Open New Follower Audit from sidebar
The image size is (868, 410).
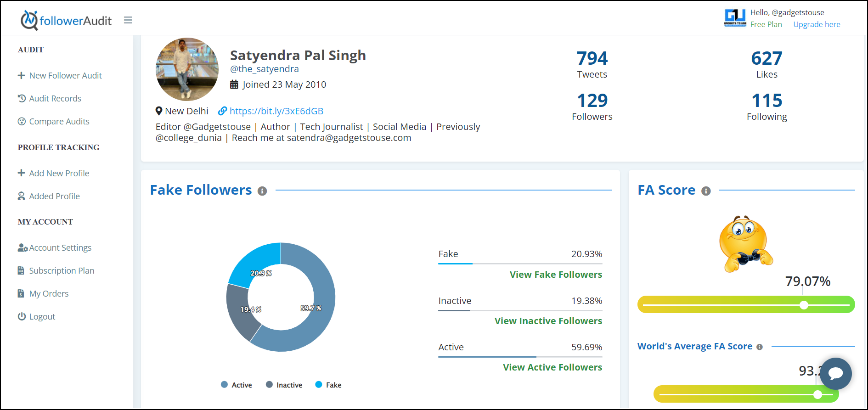(60, 75)
